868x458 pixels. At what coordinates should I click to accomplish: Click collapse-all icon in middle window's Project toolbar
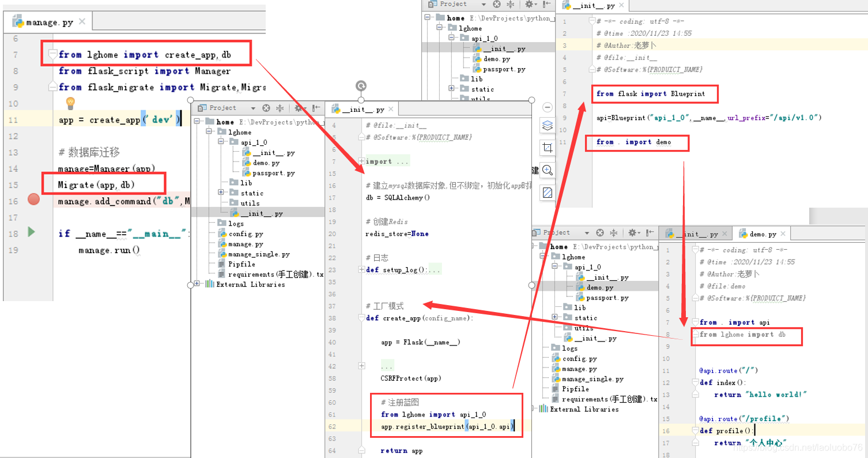pos(280,108)
